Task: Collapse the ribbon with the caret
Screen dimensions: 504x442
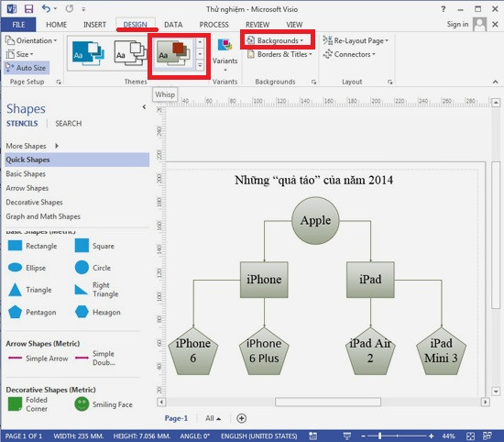Action: tap(496, 82)
